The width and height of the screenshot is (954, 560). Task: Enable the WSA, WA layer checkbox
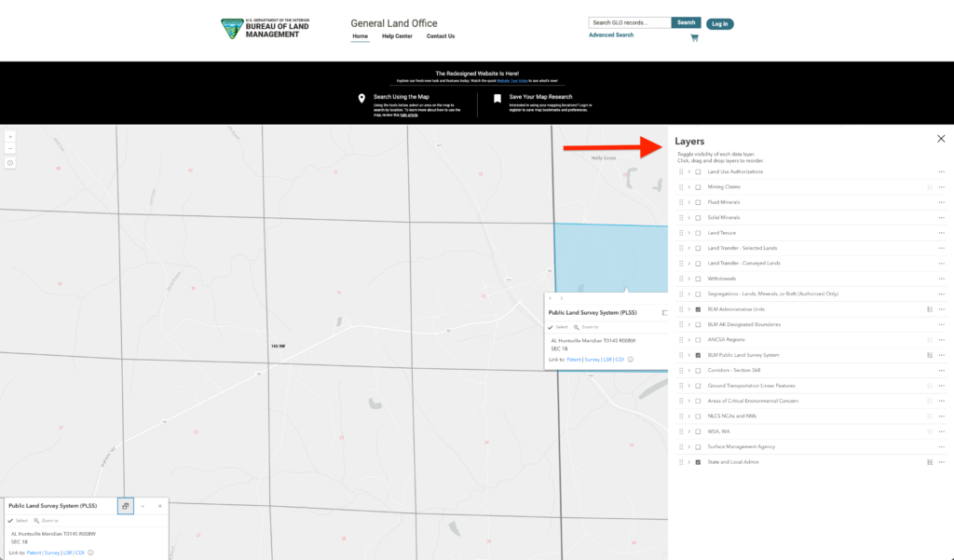coord(698,431)
